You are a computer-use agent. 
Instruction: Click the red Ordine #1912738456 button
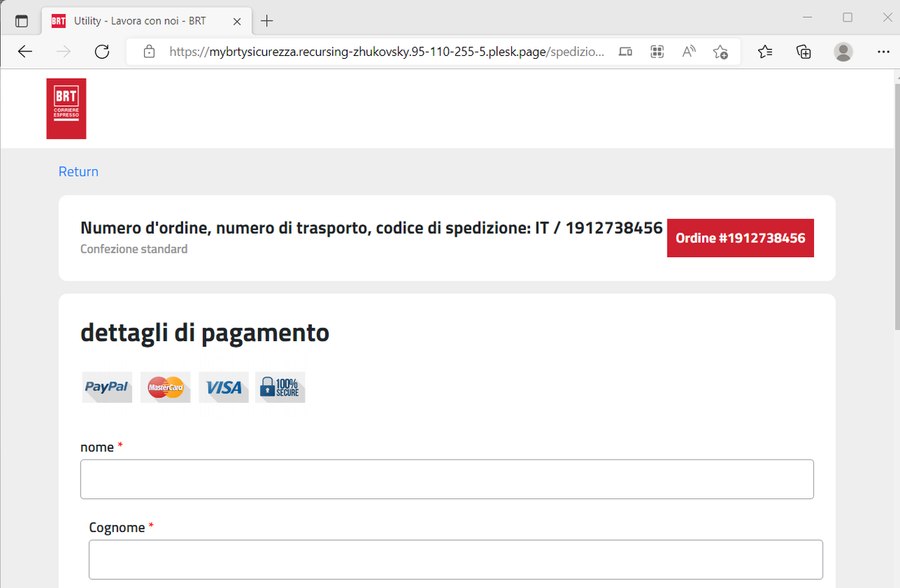click(x=740, y=238)
